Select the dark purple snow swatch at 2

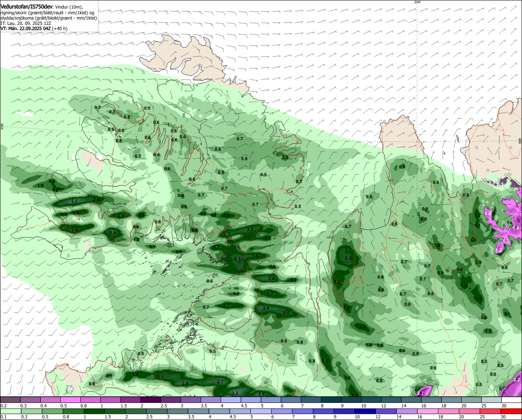click(151, 400)
